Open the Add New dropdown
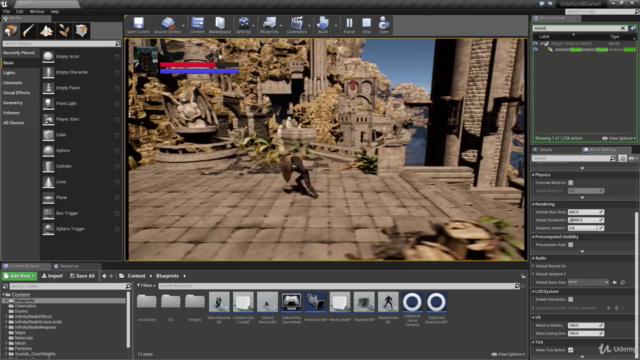The height and width of the screenshot is (360, 640). coord(20,276)
